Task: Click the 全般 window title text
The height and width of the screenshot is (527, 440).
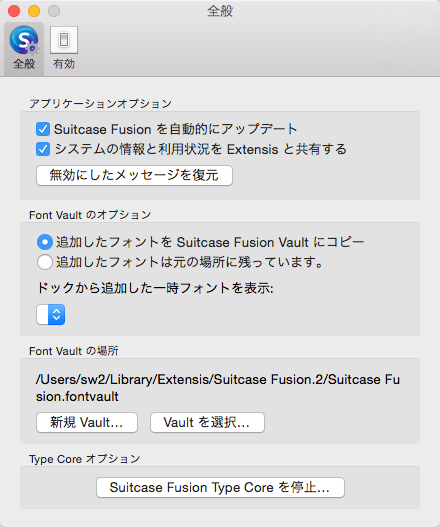Action: pyautogui.click(x=220, y=11)
